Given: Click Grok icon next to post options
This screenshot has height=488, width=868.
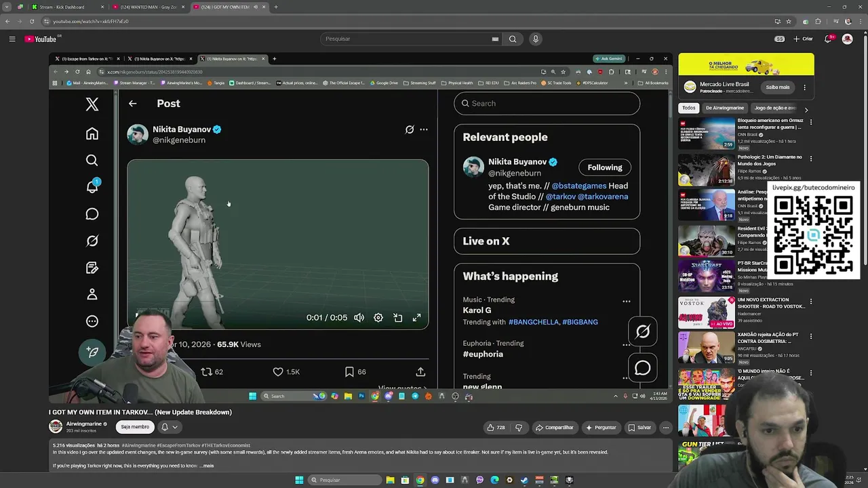Looking at the screenshot, I should point(410,129).
